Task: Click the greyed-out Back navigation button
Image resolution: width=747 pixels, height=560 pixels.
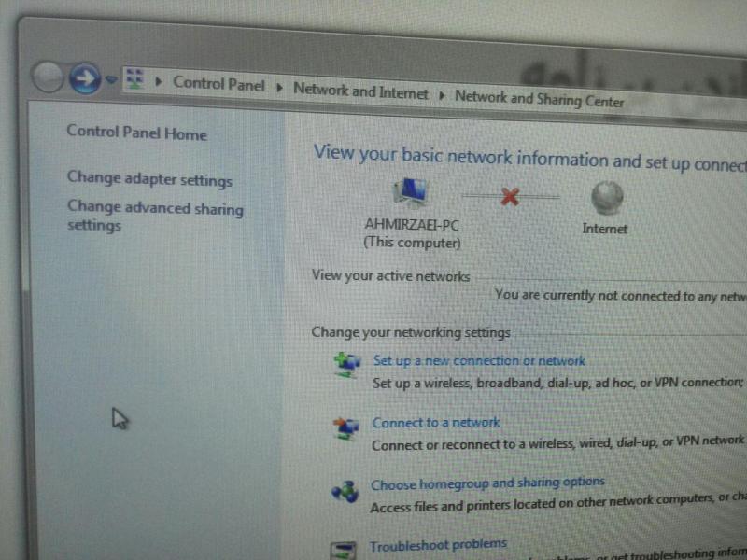Action: coord(49,77)
